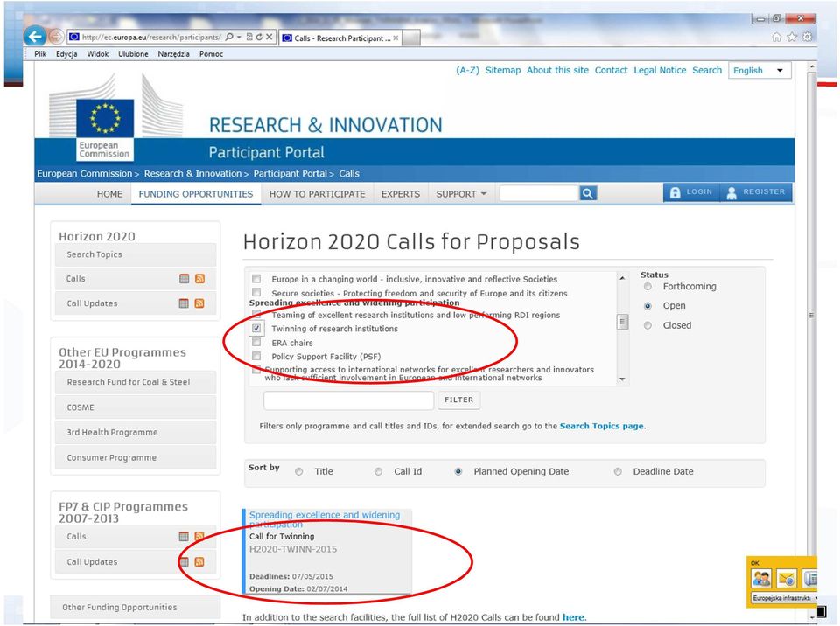This screenshot has height=626, width=840.
Task: Open RSS feed for Horizon 2020 Call Updates
Action: 199,303
